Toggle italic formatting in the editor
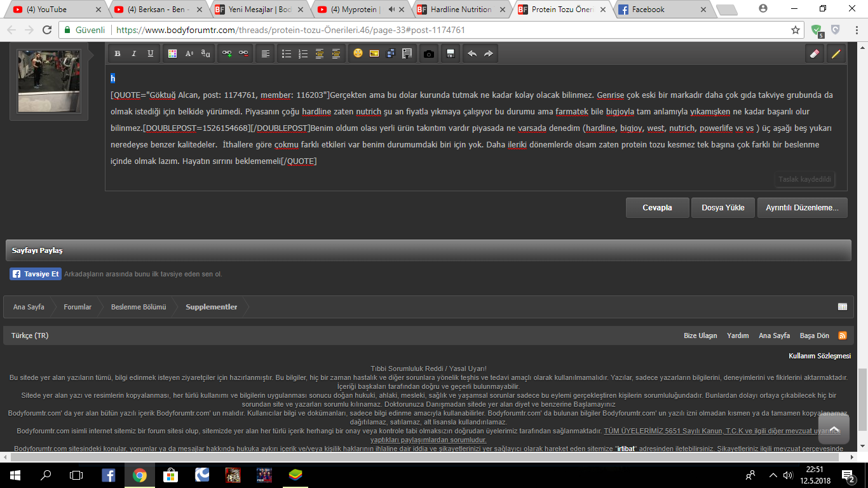The height and width of the screenshot is (488, 868). 134,54
